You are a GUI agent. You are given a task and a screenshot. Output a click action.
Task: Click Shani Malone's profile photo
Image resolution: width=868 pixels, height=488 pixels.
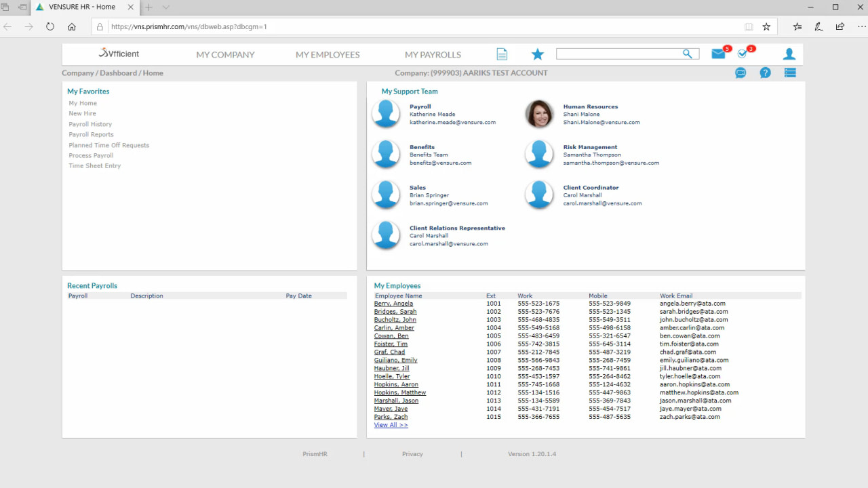click(x=539, y=114)
